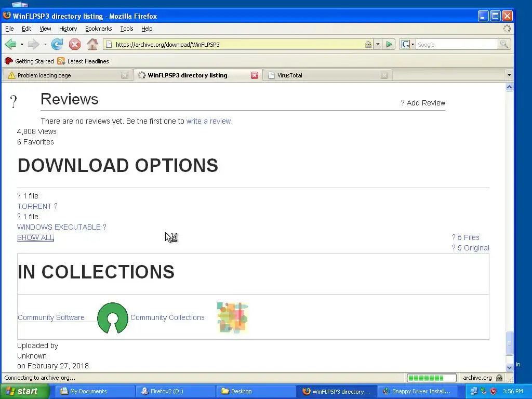Click the page loading progress bar
The height and width of the screenshot is (399, 532).
[x=431, y=378]
